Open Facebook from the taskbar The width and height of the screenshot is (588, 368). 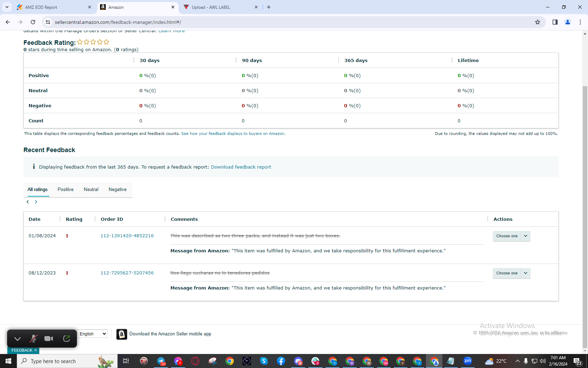(281, 361)
